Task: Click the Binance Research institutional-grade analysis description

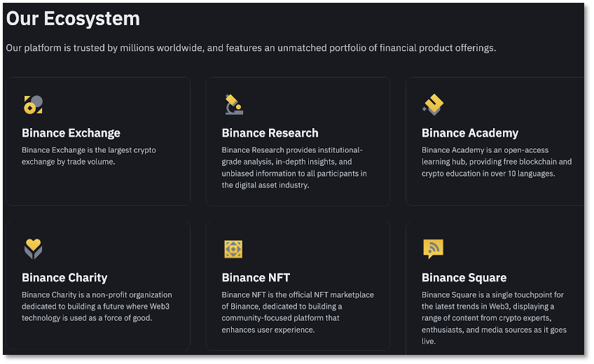Action: click(x=293, y=168)
